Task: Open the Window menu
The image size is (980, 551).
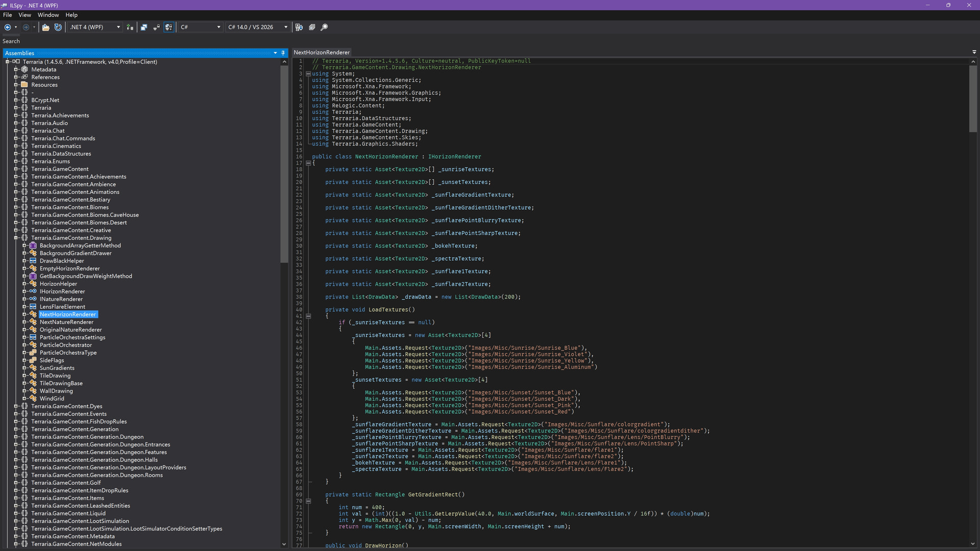Action: 48,15
